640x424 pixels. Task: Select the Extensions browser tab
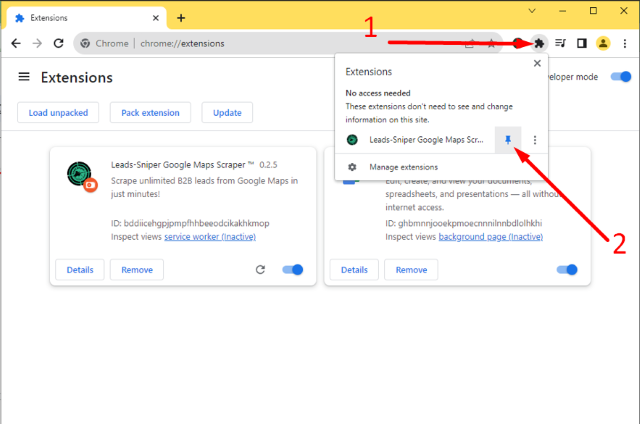pos(84,18)
